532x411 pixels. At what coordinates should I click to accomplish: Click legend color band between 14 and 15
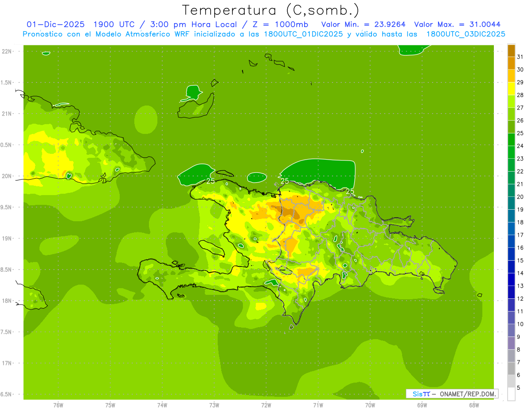pos(511,267)
